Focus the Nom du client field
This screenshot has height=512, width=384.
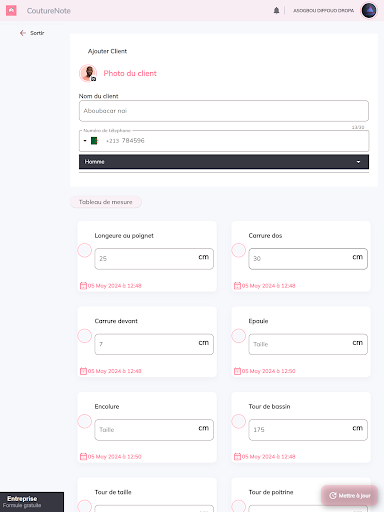[224, 111]
